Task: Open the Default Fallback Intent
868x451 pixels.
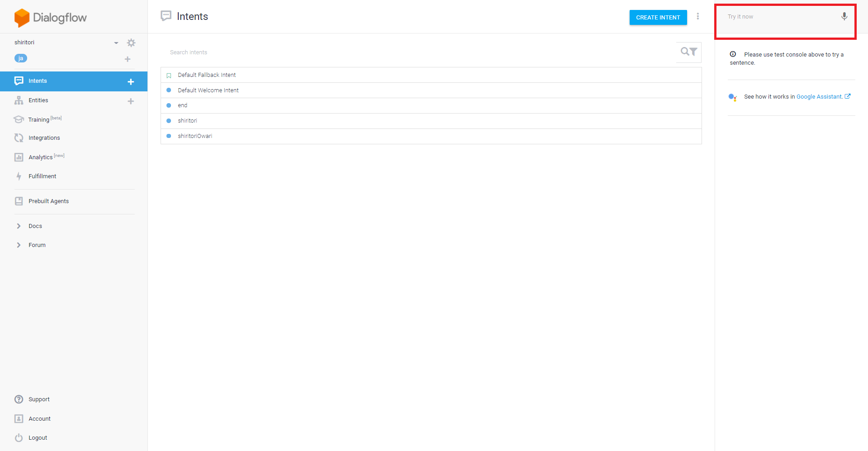Action: tap(207, 75)
